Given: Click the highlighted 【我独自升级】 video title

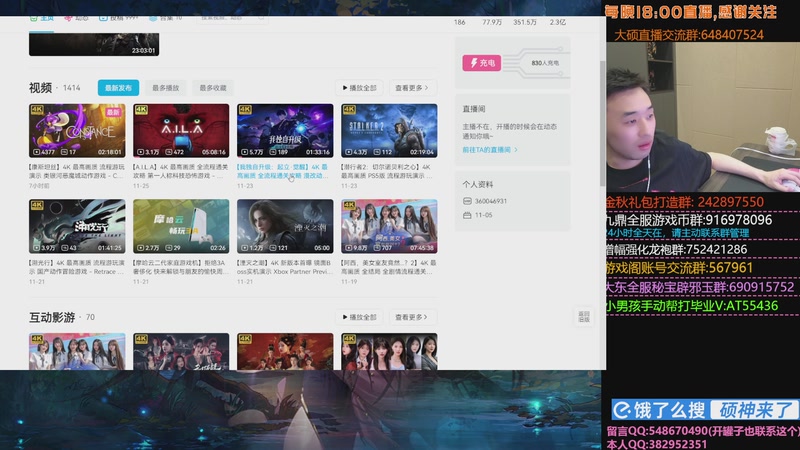Looking at the screenshot, I should tap(284, 171).
